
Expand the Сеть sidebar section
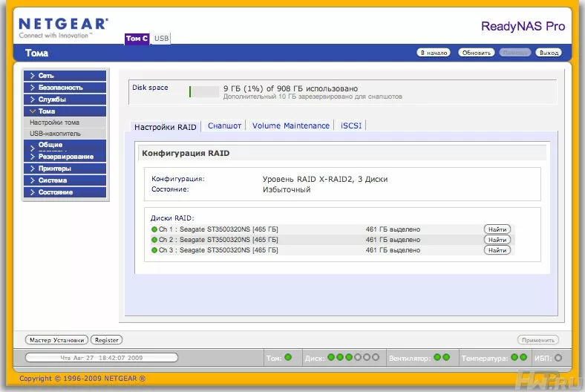(65, 76)
